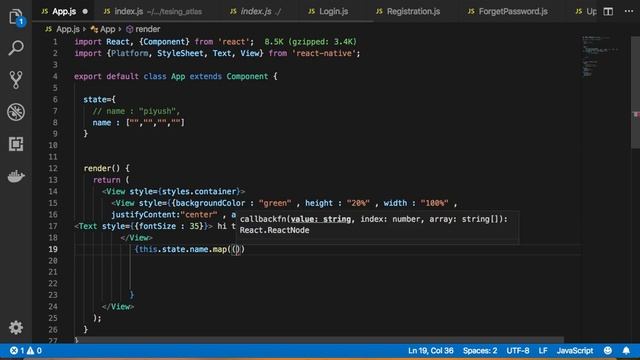
Task: Click fontSize : 35 in Text style
Action: 169,226
